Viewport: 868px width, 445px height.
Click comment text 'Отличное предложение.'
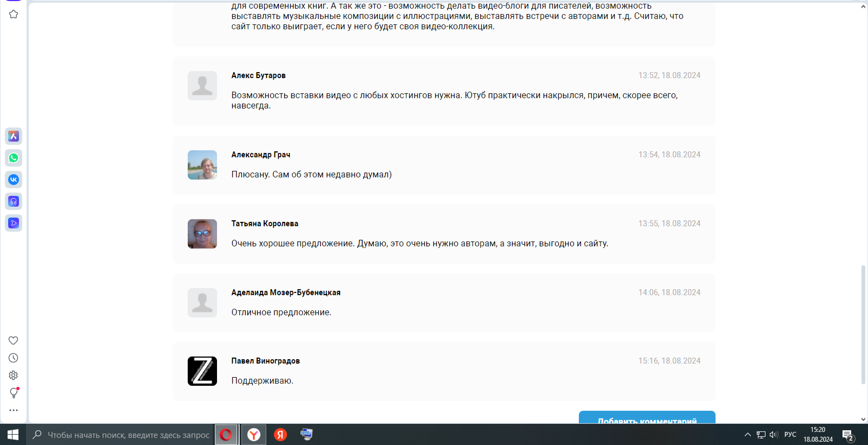point(281,312)
